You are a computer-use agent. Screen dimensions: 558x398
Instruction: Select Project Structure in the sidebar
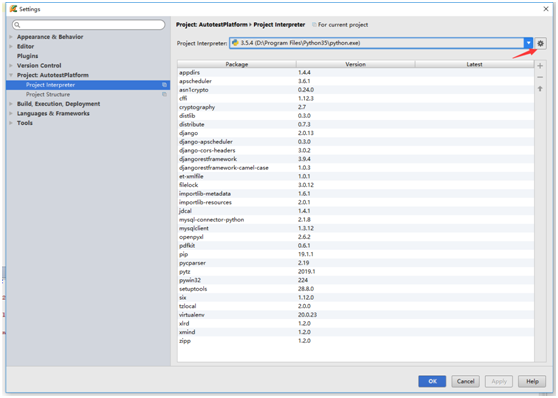(x=48, y=94)
